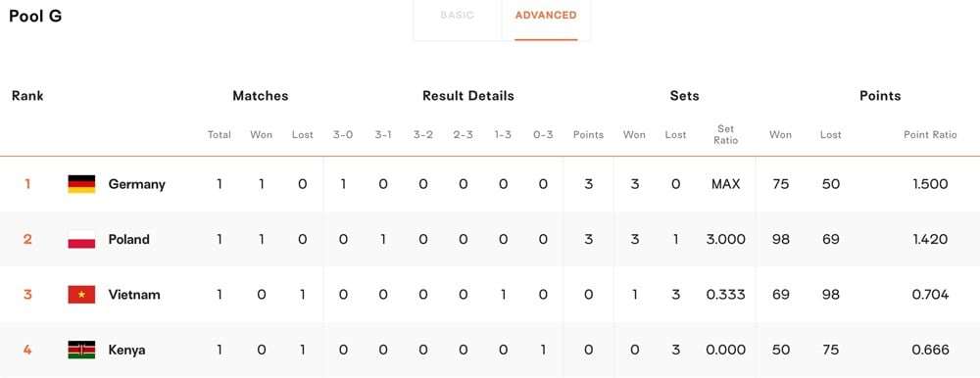Click the Point Ratio column header
The width and height of the screenshot is (980, 378).
(930, 135)
